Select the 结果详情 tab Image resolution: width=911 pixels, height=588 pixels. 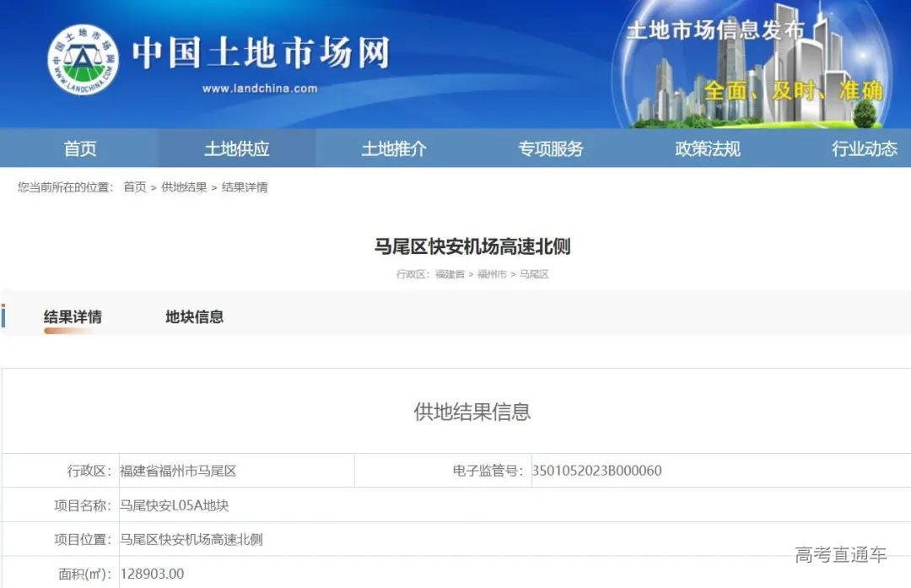[x=71, y=316]
